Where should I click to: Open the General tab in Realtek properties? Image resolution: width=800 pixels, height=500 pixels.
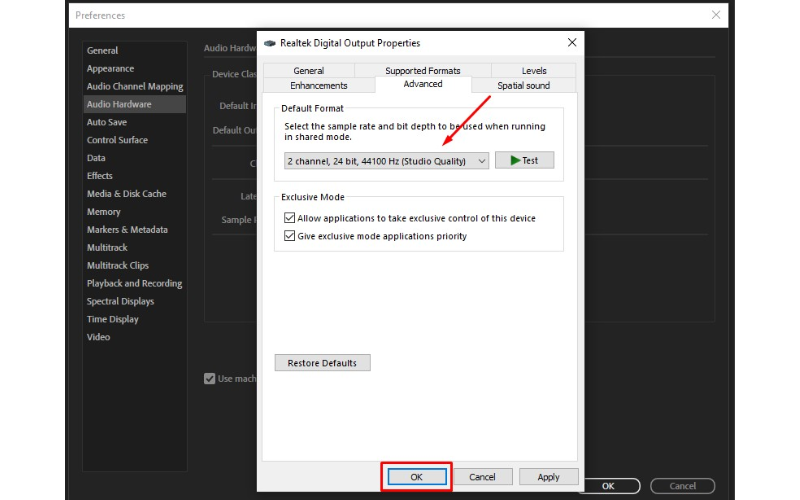click(x=308, y=71)
